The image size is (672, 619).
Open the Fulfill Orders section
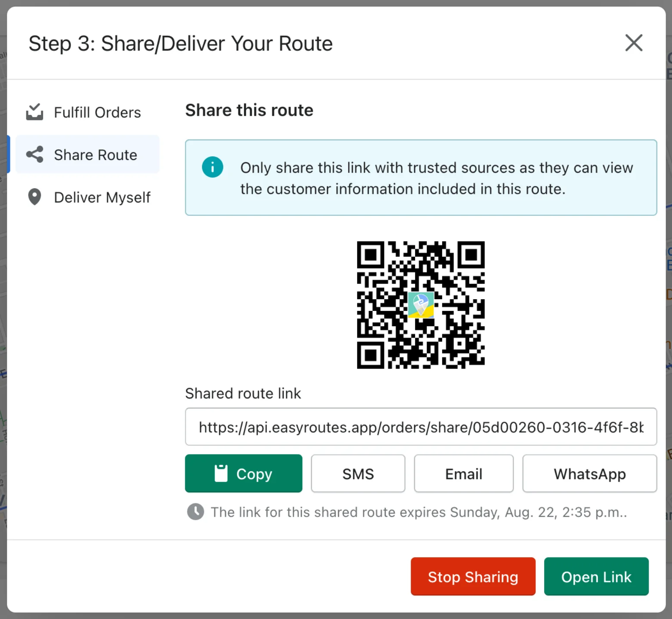[x=87, y=112]
